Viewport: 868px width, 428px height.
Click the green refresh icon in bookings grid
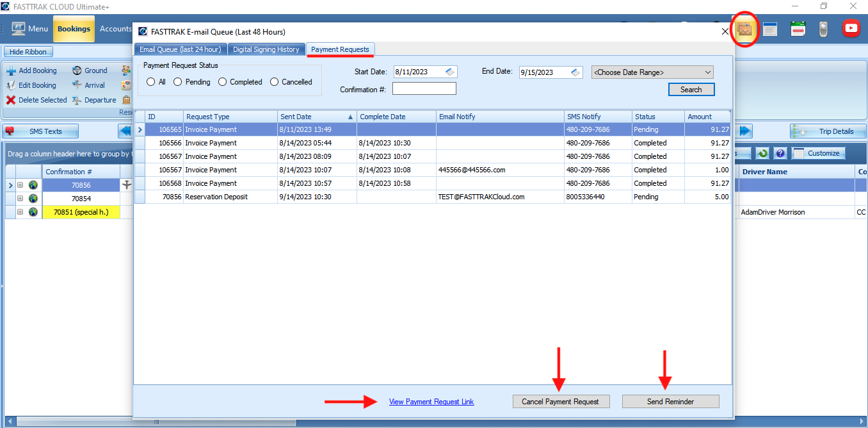click(762, 154)
